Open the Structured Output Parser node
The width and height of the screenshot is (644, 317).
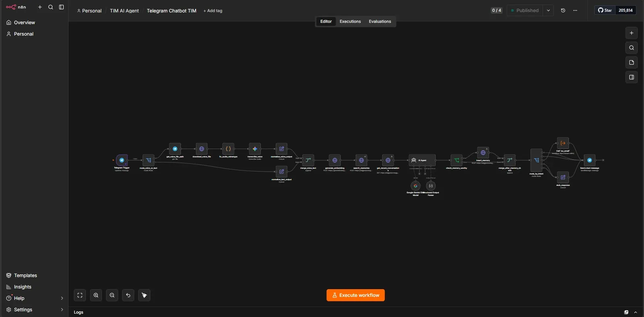coord(431,186)
